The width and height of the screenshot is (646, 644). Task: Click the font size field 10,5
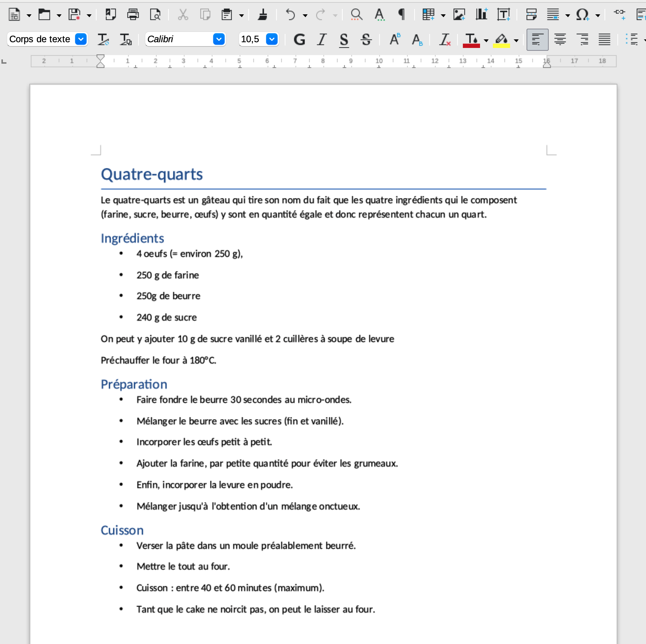[253, 39]
